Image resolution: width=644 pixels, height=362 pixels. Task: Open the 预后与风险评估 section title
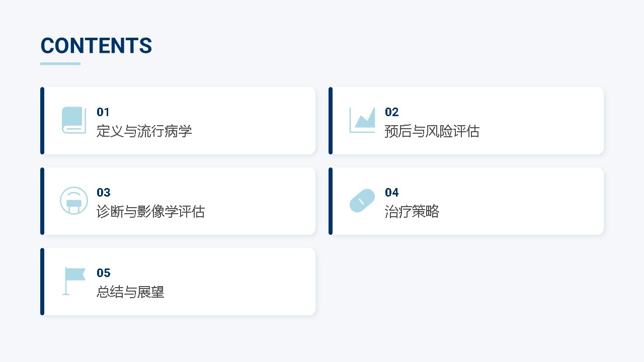[432, 132]
